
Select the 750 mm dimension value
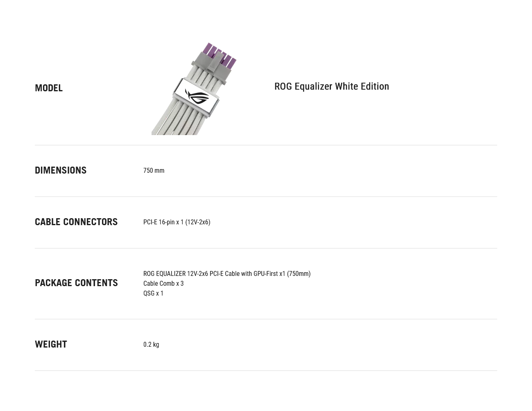click(x=154, y=170)
